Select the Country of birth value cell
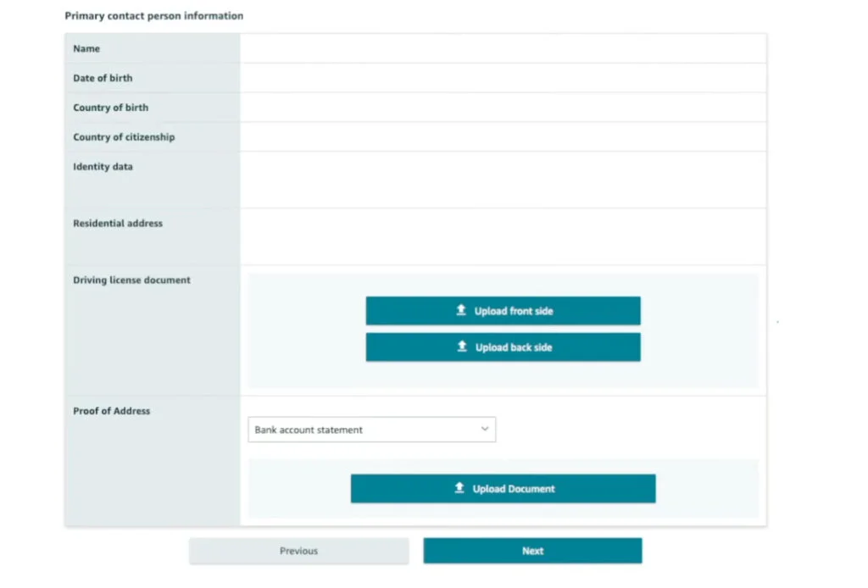868x588 pixels. tap(503, 108)
